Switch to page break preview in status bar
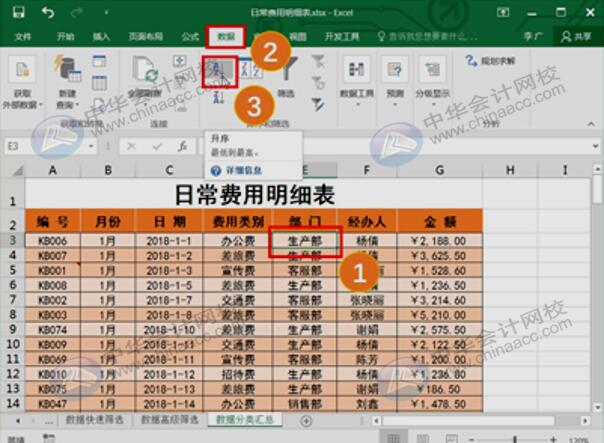 (451, 438)
